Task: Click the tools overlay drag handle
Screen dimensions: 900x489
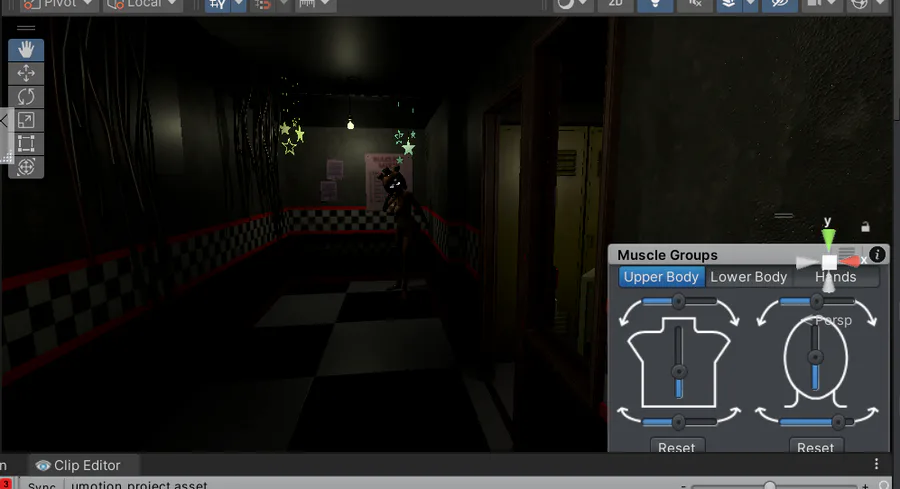Action: coord(26,28)
